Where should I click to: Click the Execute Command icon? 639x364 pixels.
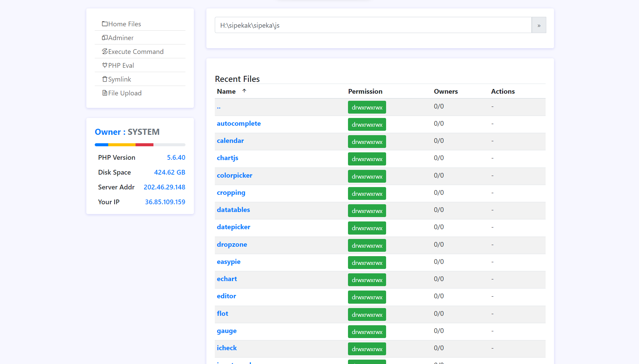(x=105, y=52)
